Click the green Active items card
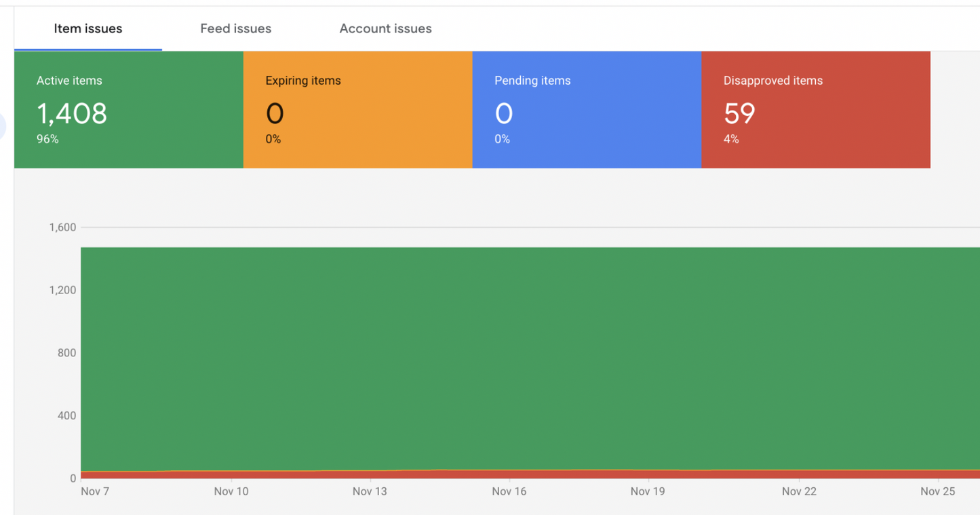 click(x=129, y=108)
